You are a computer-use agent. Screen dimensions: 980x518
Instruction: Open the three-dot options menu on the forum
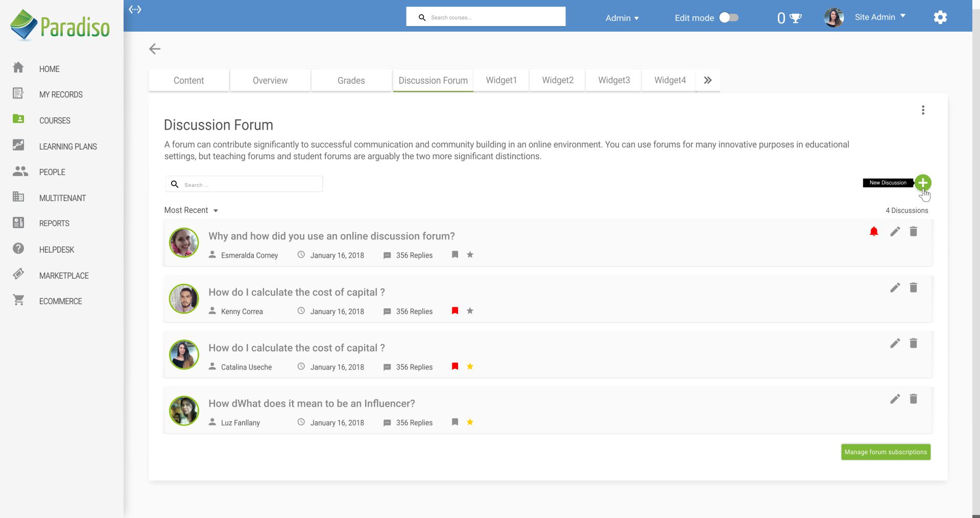coord(923,110)
